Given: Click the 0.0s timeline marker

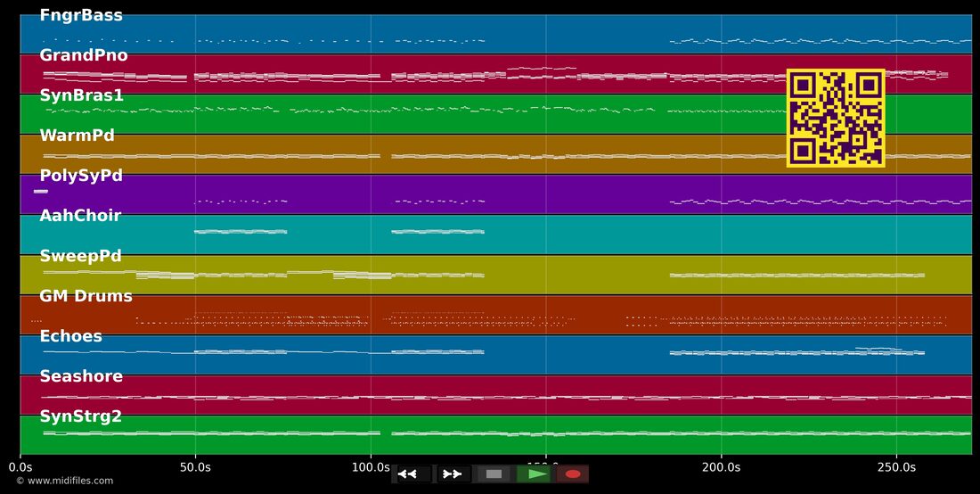Looking at the screenshot, I should (x=20, y=468).
